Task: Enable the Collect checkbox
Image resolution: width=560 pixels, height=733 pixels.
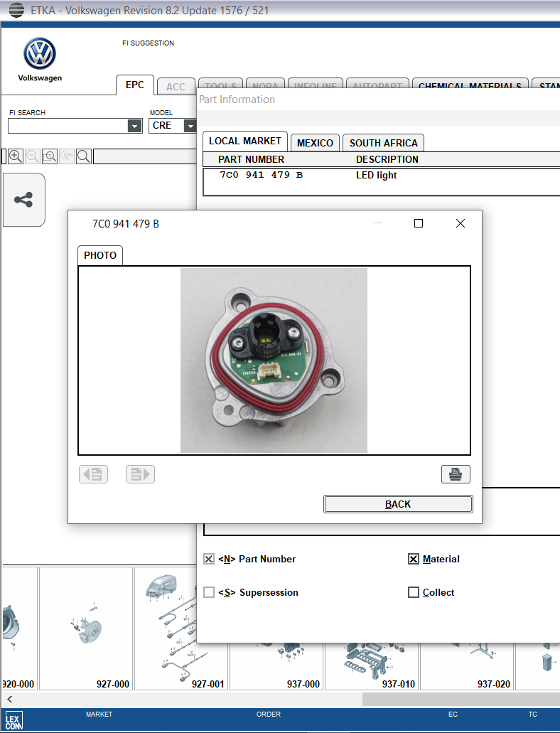Action: point(414,592)
